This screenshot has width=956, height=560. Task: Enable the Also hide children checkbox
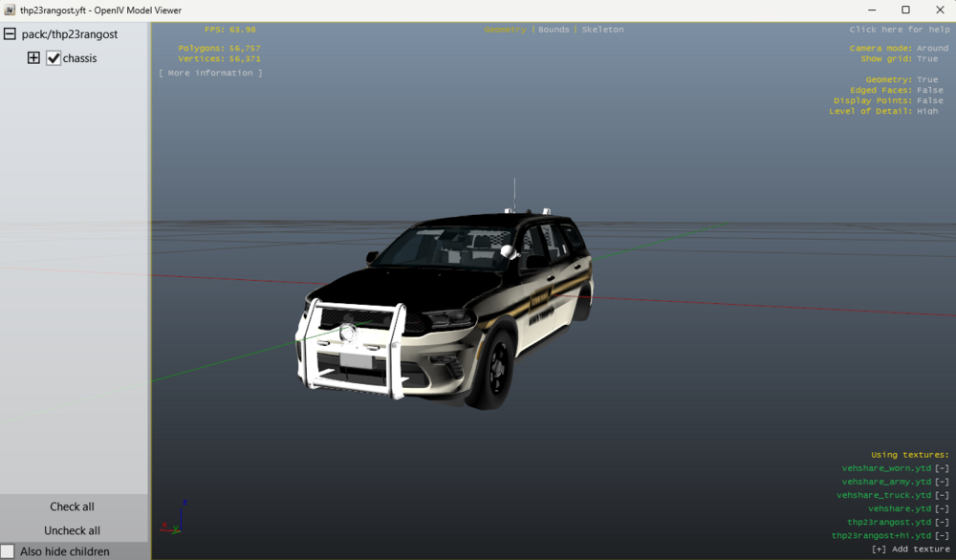tap(8, 551)
